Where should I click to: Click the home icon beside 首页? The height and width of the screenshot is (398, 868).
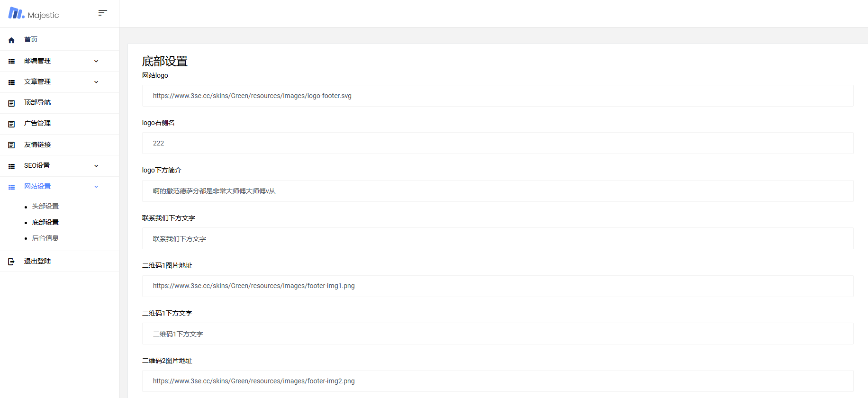point(11,40)
